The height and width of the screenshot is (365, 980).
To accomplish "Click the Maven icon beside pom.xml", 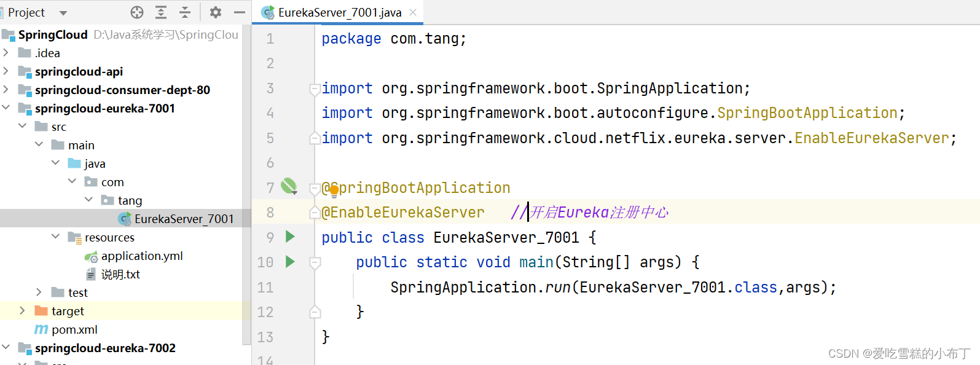I will (x=41, y=329).
